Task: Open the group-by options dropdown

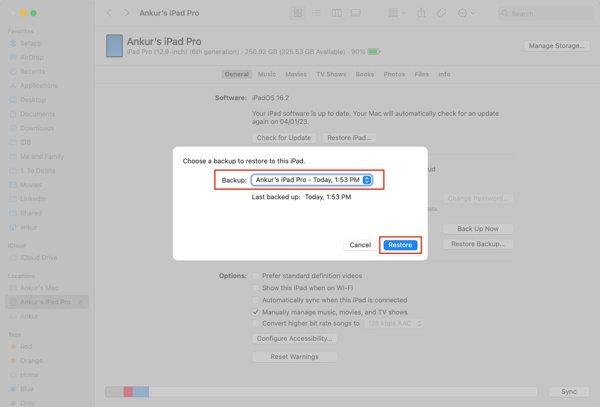Action: pyautogui.click(x=397, y=13)
